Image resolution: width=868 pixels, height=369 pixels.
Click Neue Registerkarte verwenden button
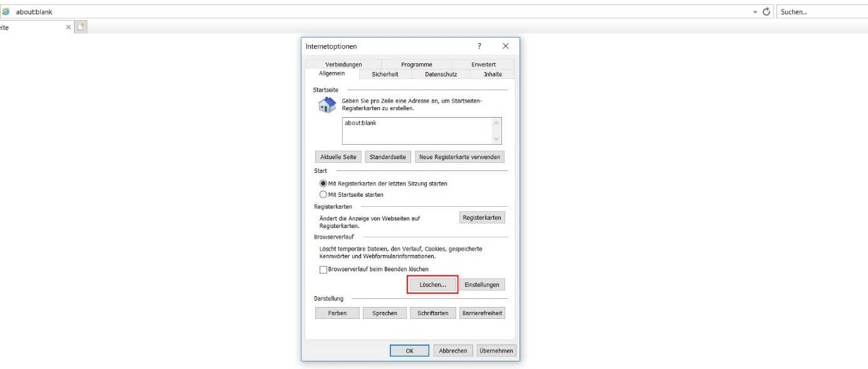(x=460, y=157)
